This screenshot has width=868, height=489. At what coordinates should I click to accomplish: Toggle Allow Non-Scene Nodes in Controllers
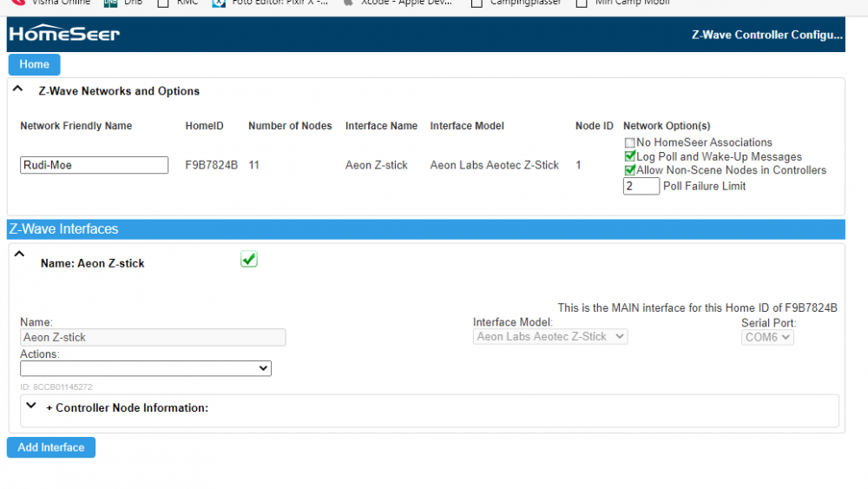click(x=629, y=170)
